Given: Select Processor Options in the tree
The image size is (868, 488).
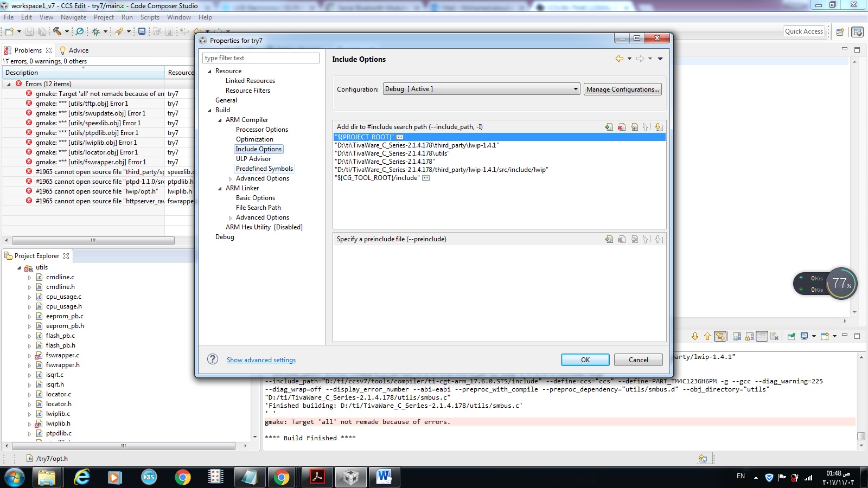Looking at the screenshot, I should (x=262, y=130).
